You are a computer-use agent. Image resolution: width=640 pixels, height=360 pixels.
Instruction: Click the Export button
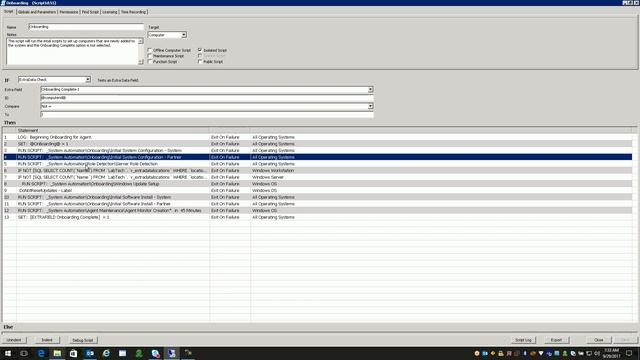pyautogui.click(x=556, y=340)
